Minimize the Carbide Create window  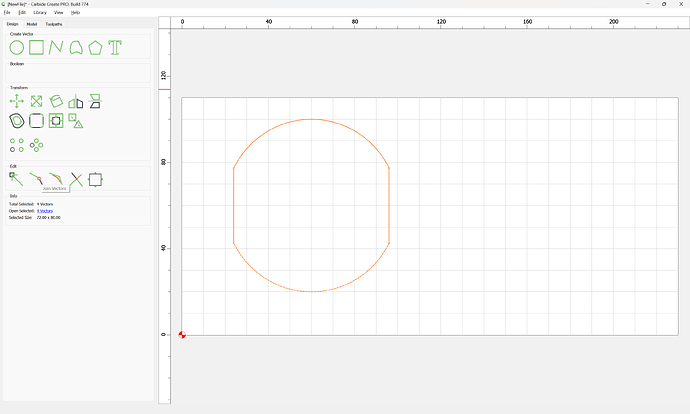[648, 4]
